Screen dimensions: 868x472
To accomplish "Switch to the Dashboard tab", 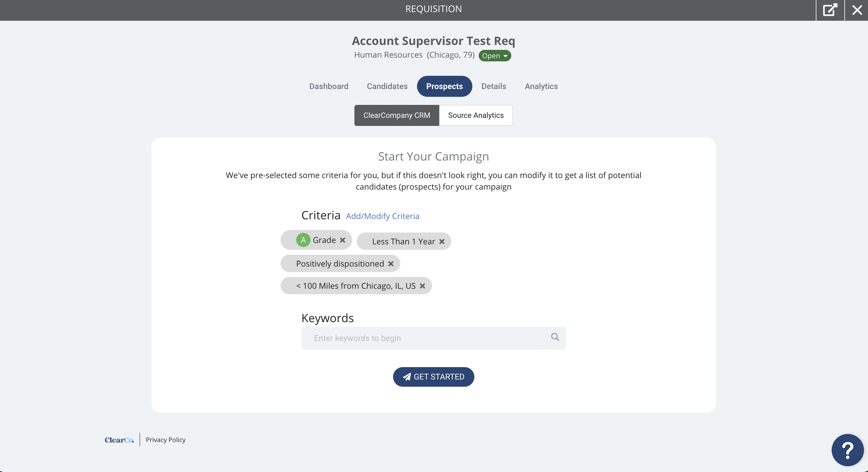I will pos(328,86).
